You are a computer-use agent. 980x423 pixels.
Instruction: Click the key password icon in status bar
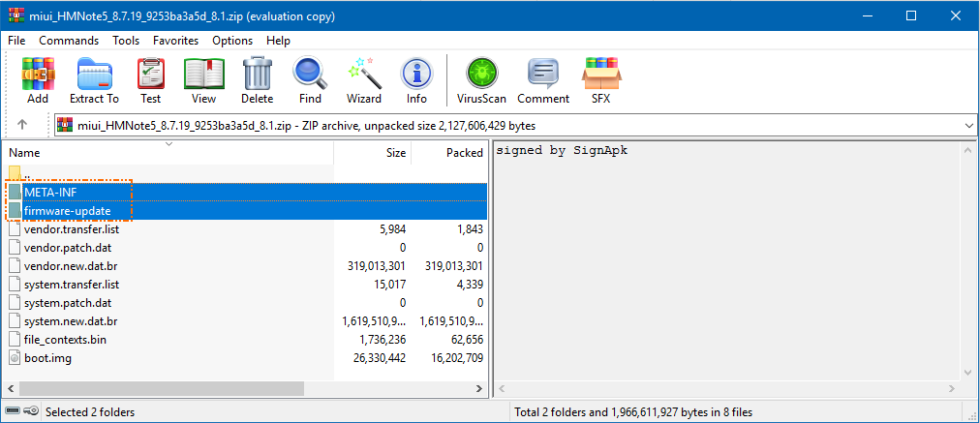coord(31,411)
